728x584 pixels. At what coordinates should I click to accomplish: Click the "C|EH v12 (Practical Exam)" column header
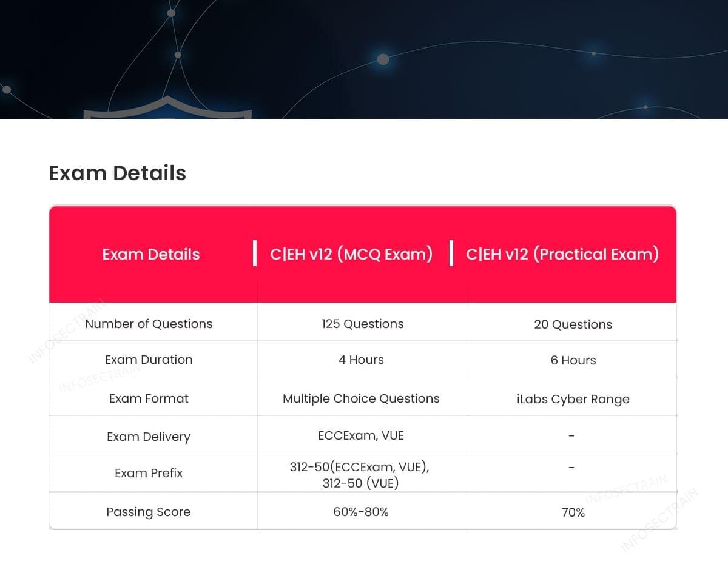562,254
